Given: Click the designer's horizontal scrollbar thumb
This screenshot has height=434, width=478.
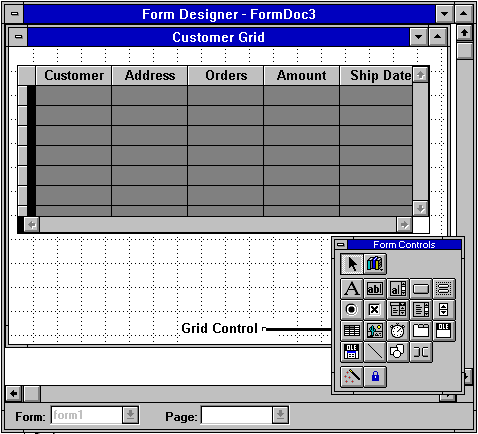Looking at the screenshot, I should [32, 394].
